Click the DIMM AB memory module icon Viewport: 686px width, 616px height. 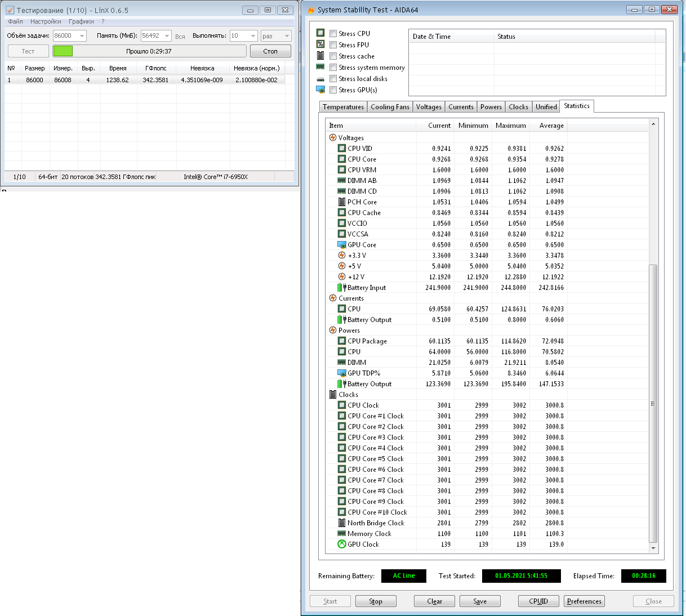pos(342,180)
